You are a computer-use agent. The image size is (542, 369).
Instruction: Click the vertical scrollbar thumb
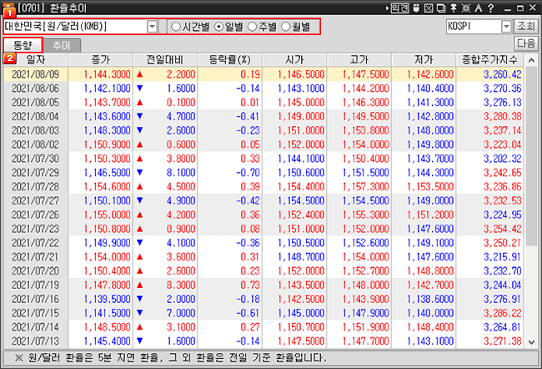tap(531, 156)
